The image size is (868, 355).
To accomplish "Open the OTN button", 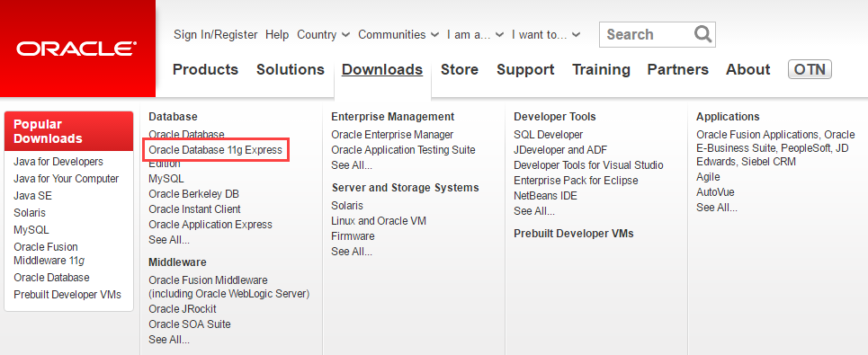I will pos(810,70).
